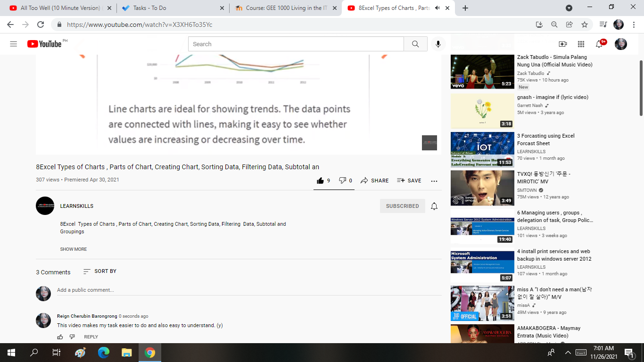Open AMAKABOGERA Maymay Entrata video

(549, 332)
